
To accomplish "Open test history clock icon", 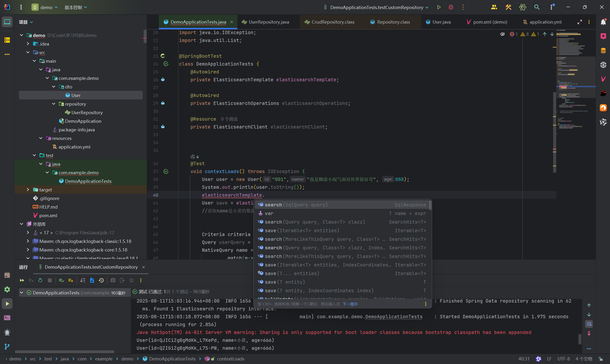I will click(101, 280).
